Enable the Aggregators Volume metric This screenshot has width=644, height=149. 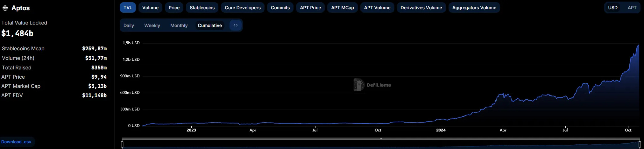pos(474,8)
